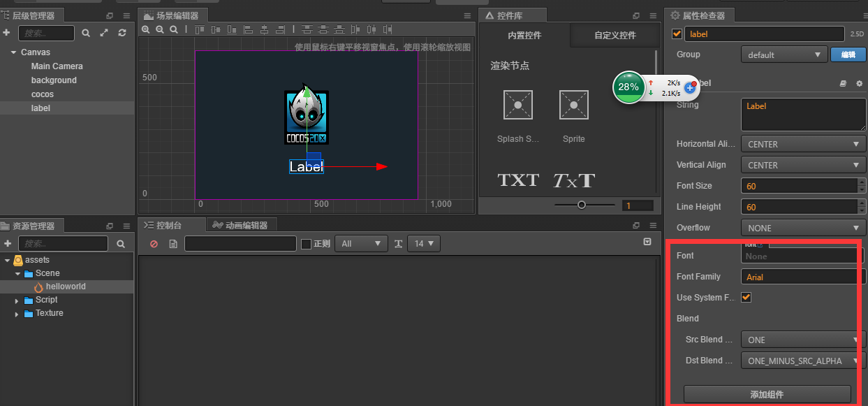Image resolution: width=868 pixels, height=406 pixels.
Task: Select the custom controls tab
Action: tap(615, 35)
